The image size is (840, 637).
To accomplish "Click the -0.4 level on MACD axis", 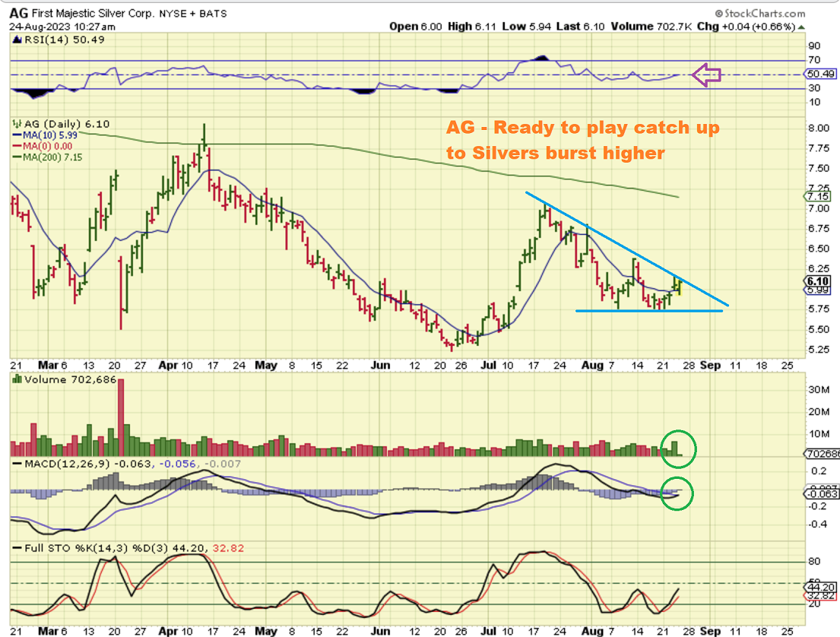I will coord(817,524).
